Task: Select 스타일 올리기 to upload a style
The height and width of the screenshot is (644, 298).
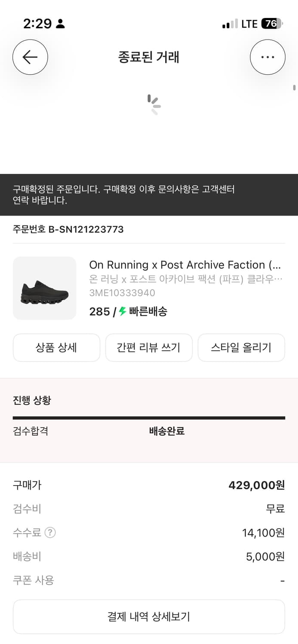Action: click(241, 348)
